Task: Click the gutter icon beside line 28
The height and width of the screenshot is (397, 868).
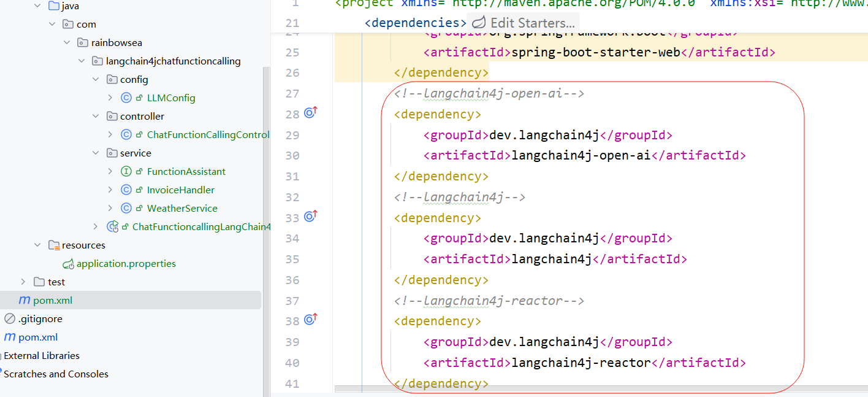Action: (310, 114)
